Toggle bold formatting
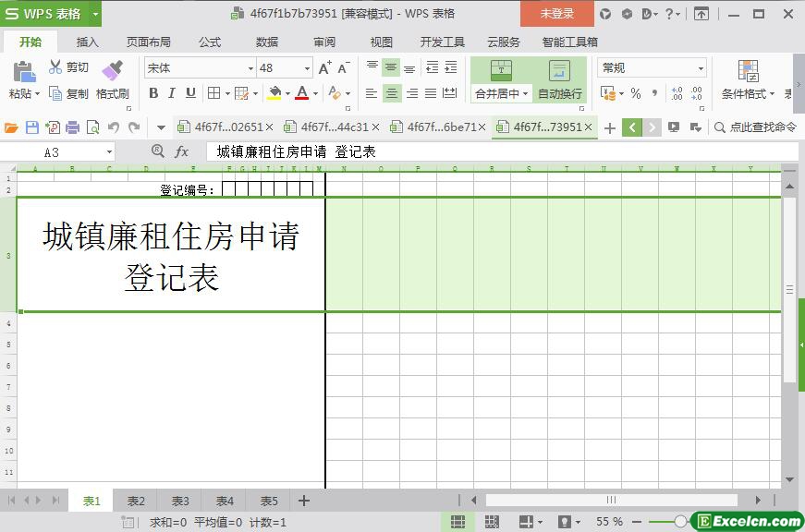The height and width of the screenshot is (532, 805). pos(153,93)
